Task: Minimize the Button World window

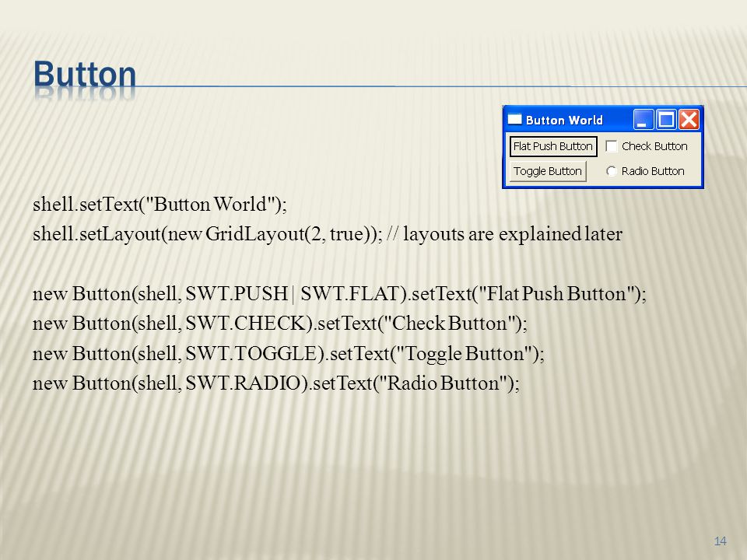Action: pos(644,120)
